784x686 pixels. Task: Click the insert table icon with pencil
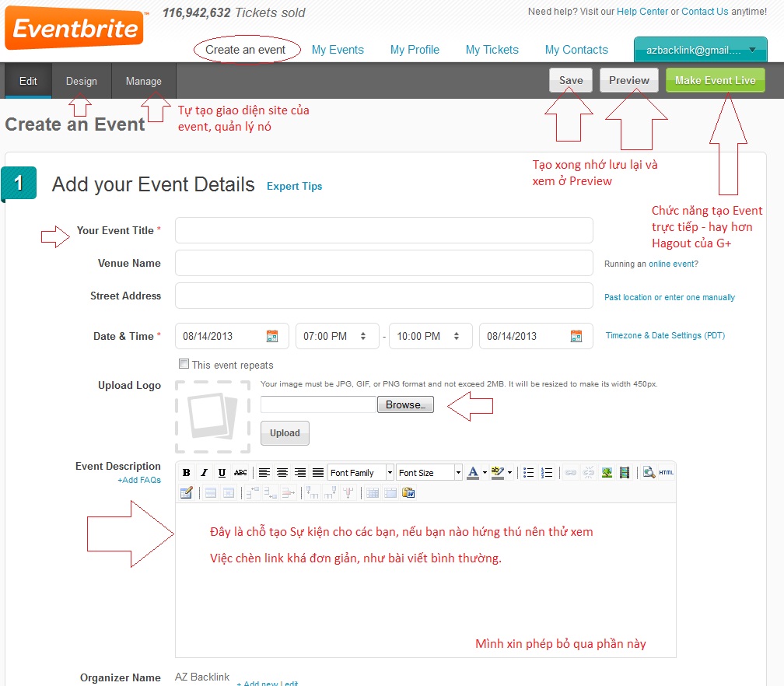[x=186, y=493]
